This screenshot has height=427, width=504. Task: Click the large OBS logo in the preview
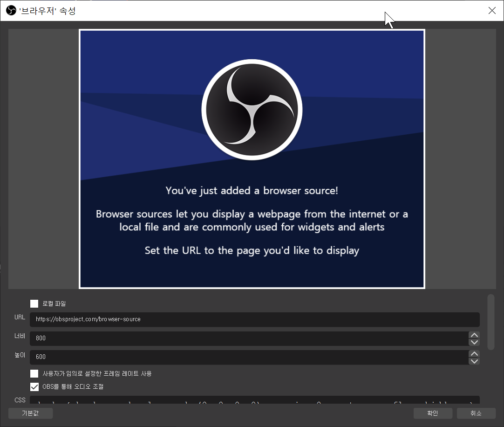[252, 110]
